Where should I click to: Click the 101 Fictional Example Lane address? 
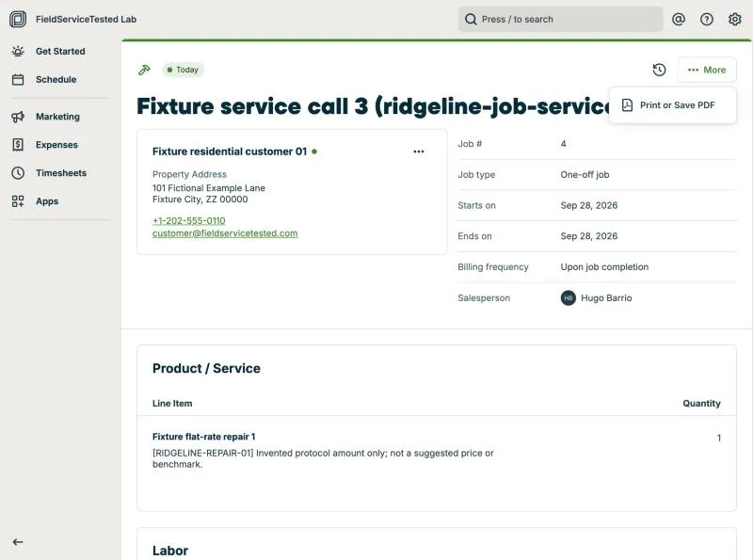click(x=208, y=188)
